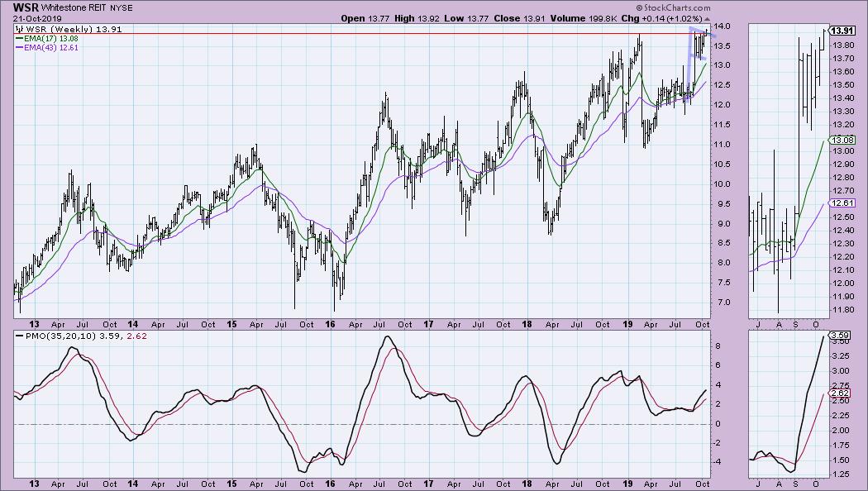Select the NYSE exchange label
This screenshot has height=491, width=868.
point(121,8)
